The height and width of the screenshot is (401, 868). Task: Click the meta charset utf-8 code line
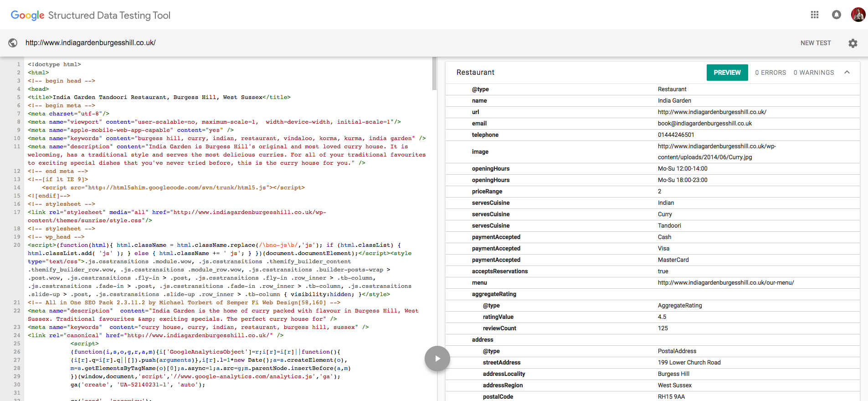point(68,114)
